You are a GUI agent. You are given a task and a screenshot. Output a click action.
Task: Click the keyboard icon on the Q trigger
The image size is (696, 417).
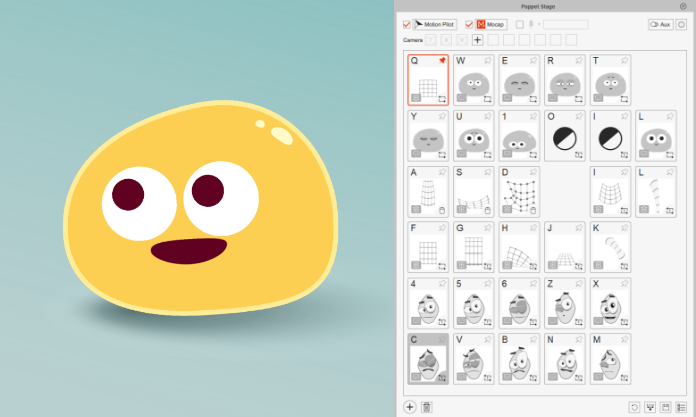click(x=415, y=98)
